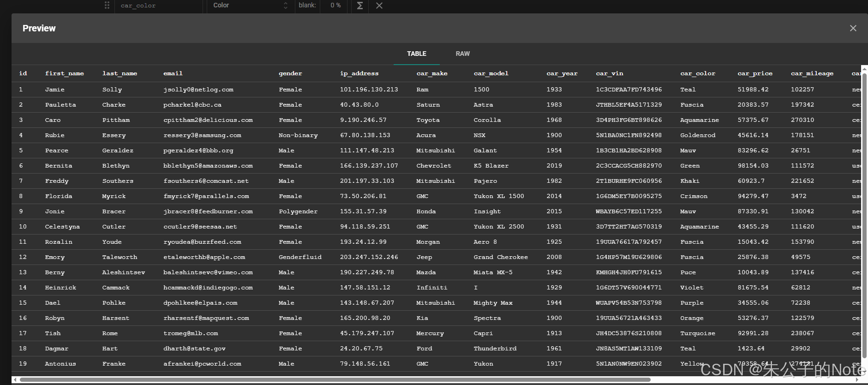The image size is (868, 385).
Task: Select the 'Morgan' car make cell
Action: click(428, 242)
